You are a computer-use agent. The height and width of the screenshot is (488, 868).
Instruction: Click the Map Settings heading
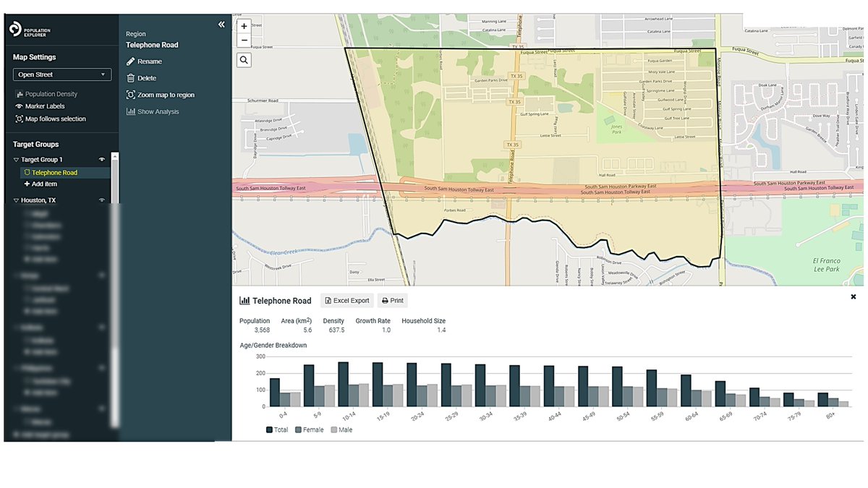34,57
